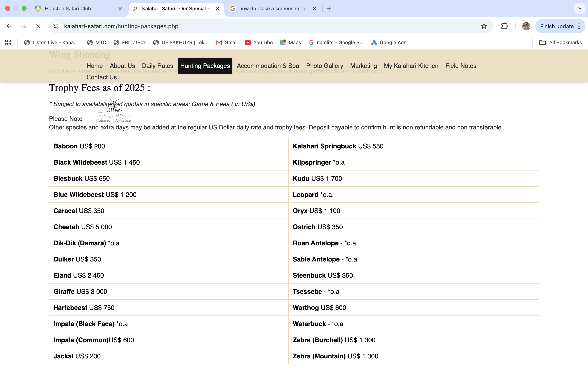Open site information icon in address bar
Image resolution: width=588 pixels, height=368 pixels.
point(56,26)
